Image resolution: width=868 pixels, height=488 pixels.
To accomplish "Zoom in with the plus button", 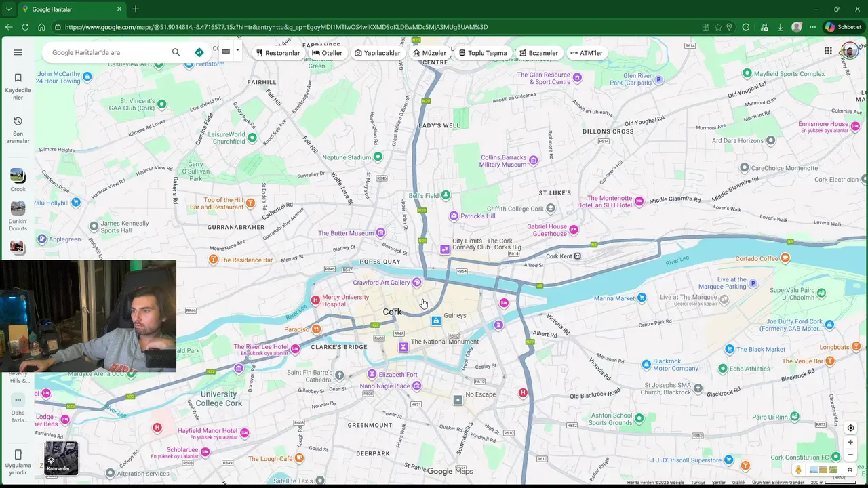I will tap(850, 443).
